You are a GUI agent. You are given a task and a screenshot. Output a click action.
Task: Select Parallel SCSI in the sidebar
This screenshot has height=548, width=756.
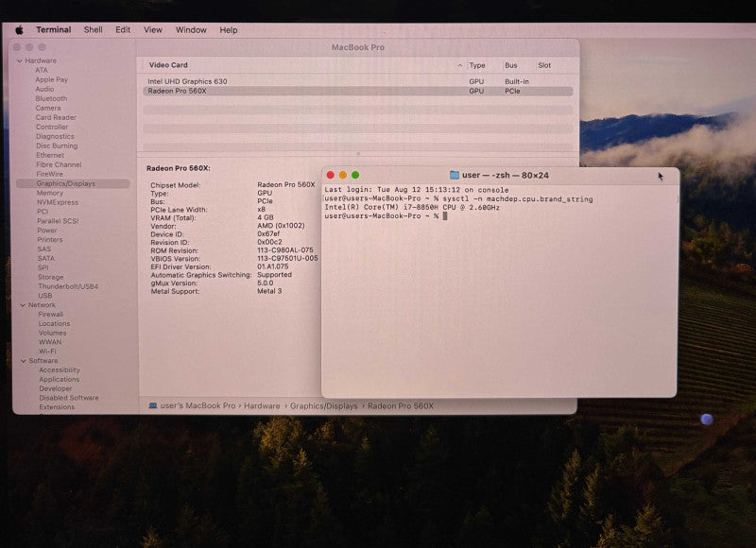click(x=58, y=221)
